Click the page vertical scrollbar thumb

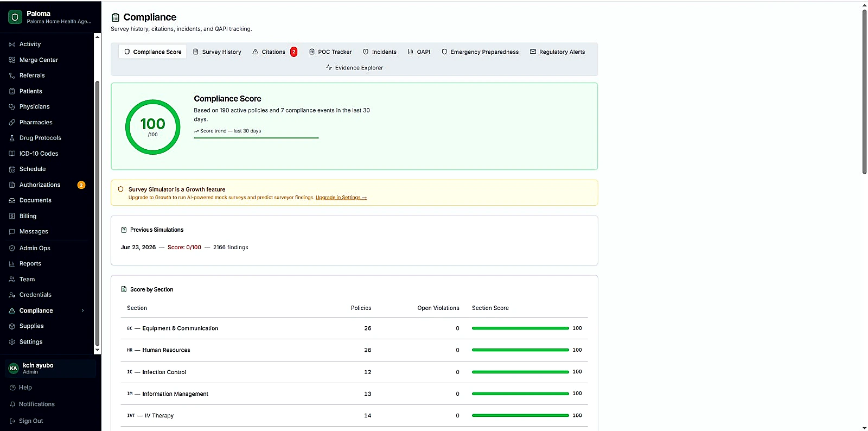[x=864, y=91]
